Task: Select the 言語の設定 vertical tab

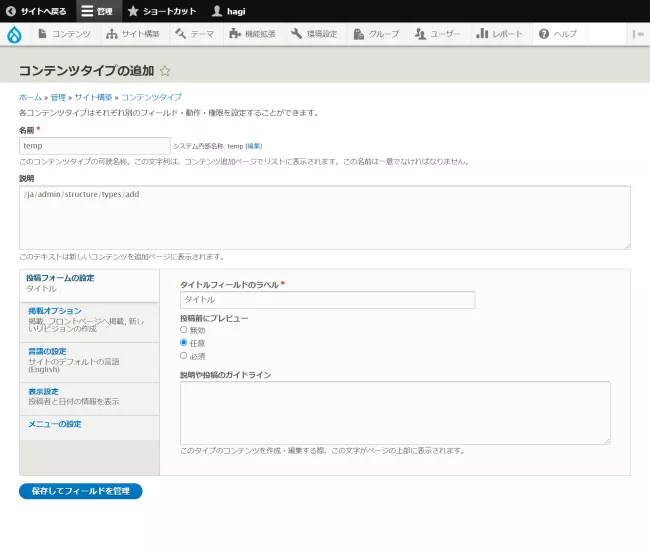Action: pyautogui.click(x=89, y=362)
